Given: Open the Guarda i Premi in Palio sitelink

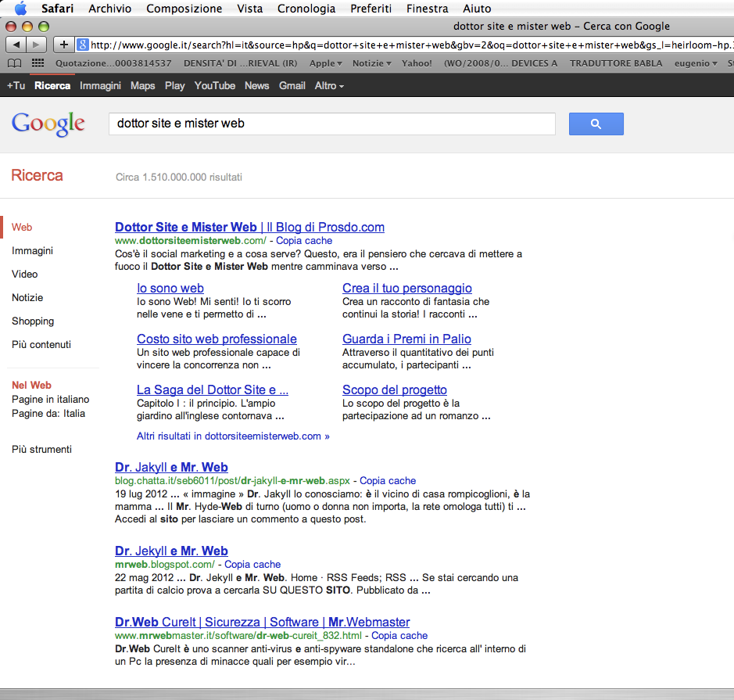Looking at the screenshot, I should click(x=406, y=339).
